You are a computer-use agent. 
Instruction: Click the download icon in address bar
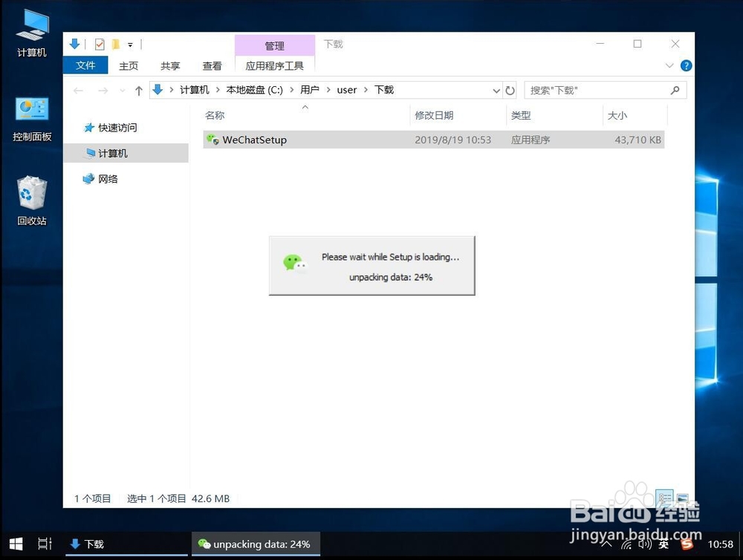158,90
